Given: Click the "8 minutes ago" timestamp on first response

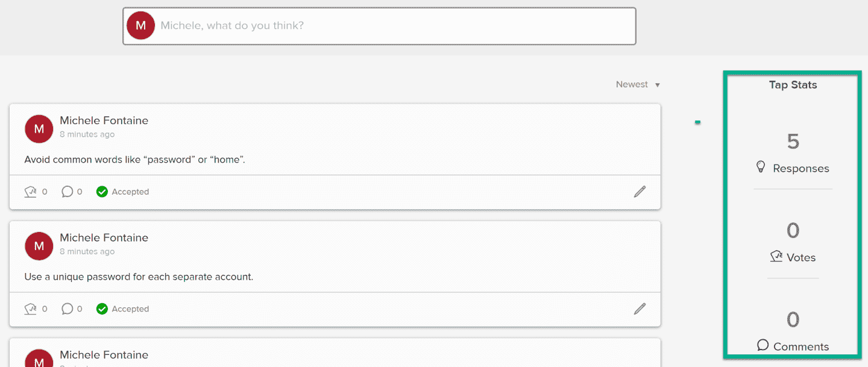Looking at the screenshot, I should click(87, 134).
